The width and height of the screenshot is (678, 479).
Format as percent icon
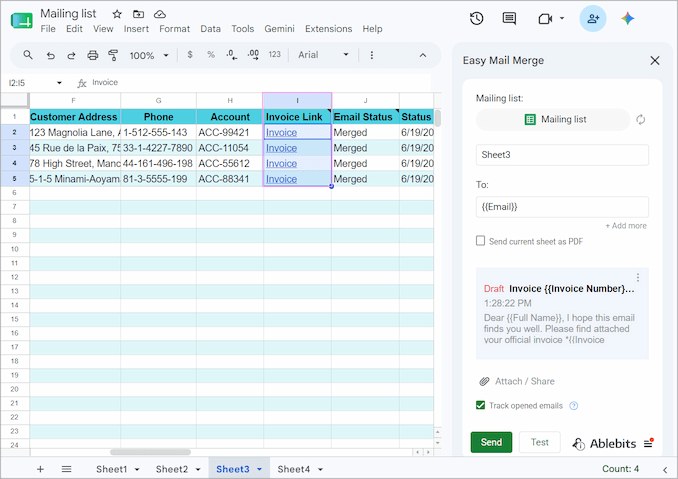point(211,55)
